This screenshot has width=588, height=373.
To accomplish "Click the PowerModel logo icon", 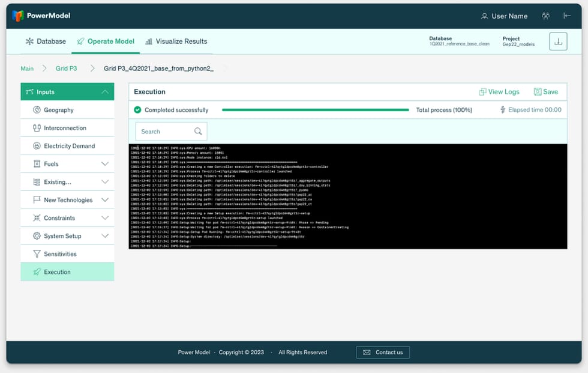I will (17, 16).
